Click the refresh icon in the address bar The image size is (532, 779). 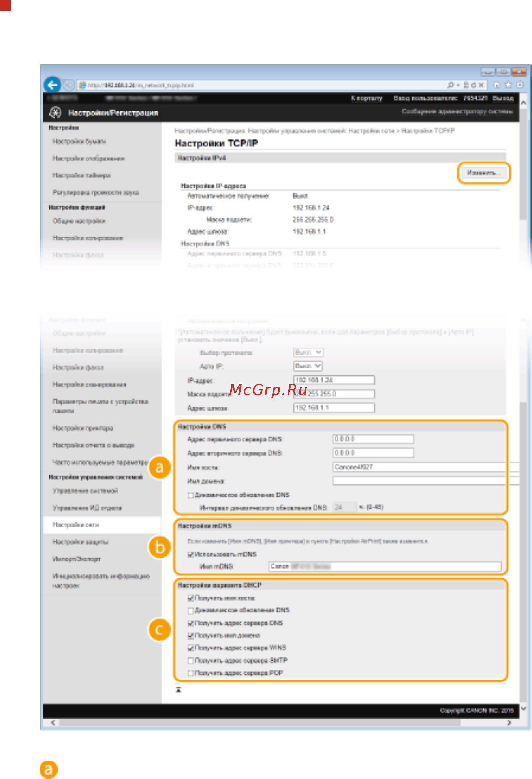tap(474, 85)
